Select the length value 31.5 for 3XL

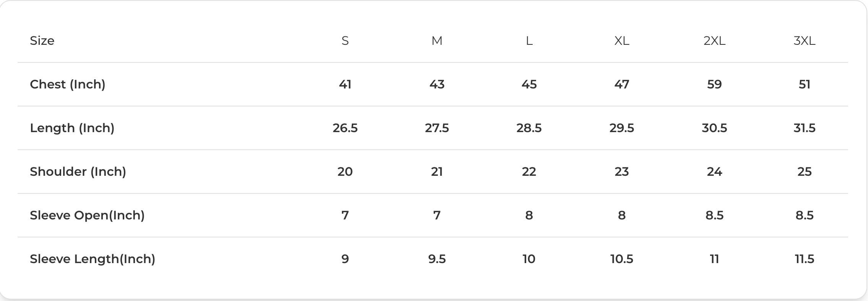(x=805, y=128)
